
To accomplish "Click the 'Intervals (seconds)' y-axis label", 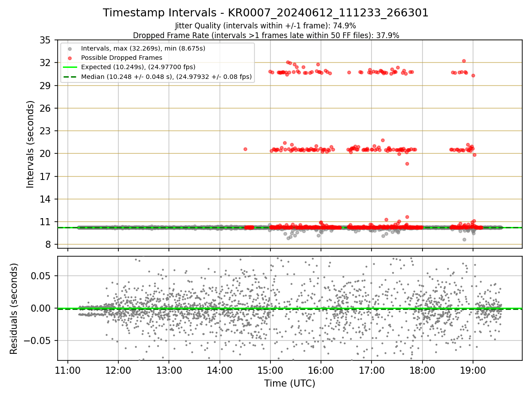I will [x=30, y=144].
